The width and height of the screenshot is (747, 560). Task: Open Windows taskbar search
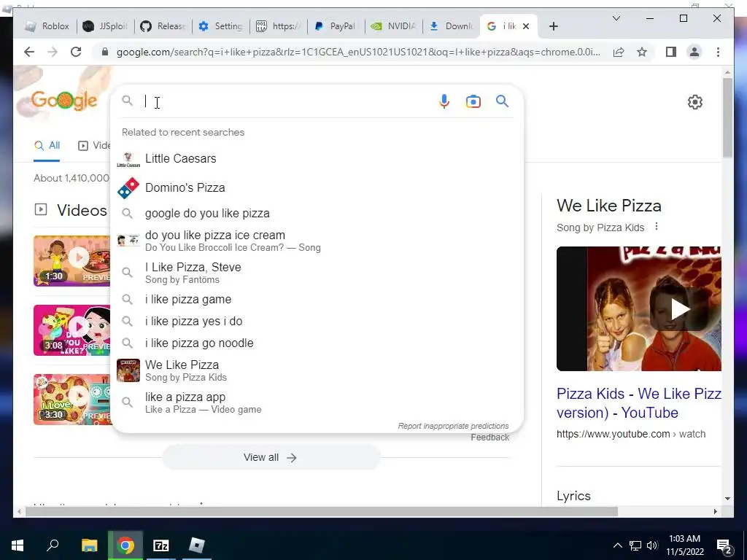pyautogui.click(x=53, y=545)
